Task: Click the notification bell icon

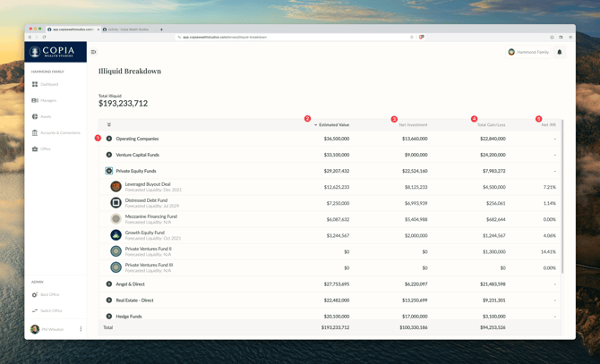Action: 560,52
